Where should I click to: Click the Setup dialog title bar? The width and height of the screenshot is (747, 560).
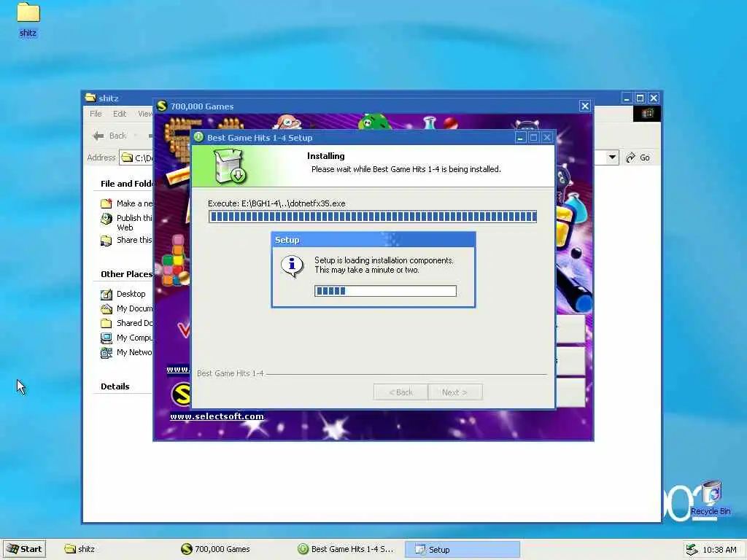point(373,239)
